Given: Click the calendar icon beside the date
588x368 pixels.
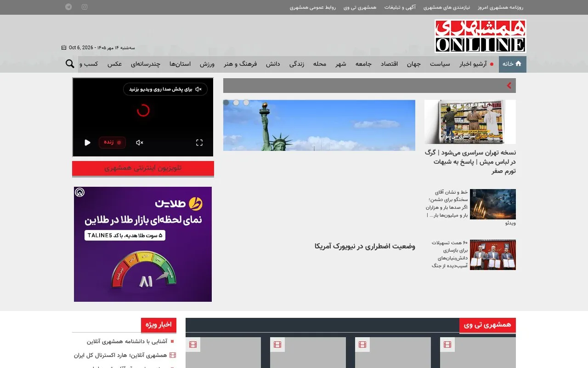Looking at the screenshot, I should [64, 47].
